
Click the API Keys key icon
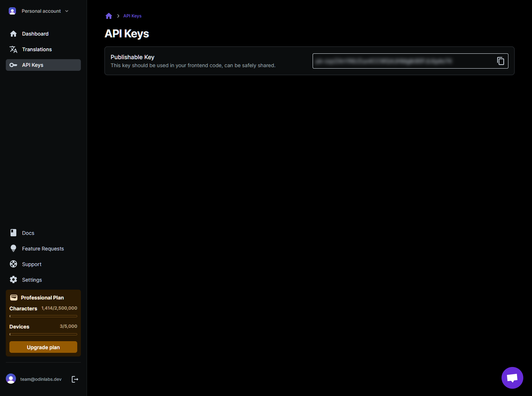click(13, 65)
